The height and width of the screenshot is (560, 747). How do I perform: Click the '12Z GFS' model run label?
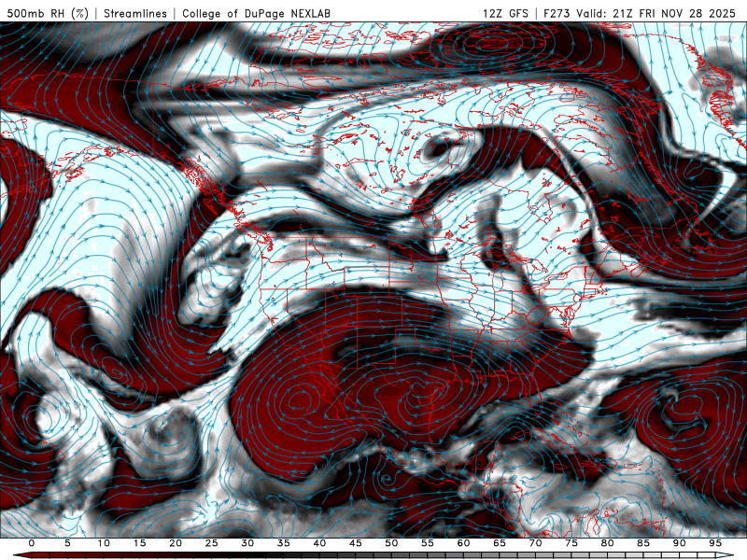coord(505,13)
